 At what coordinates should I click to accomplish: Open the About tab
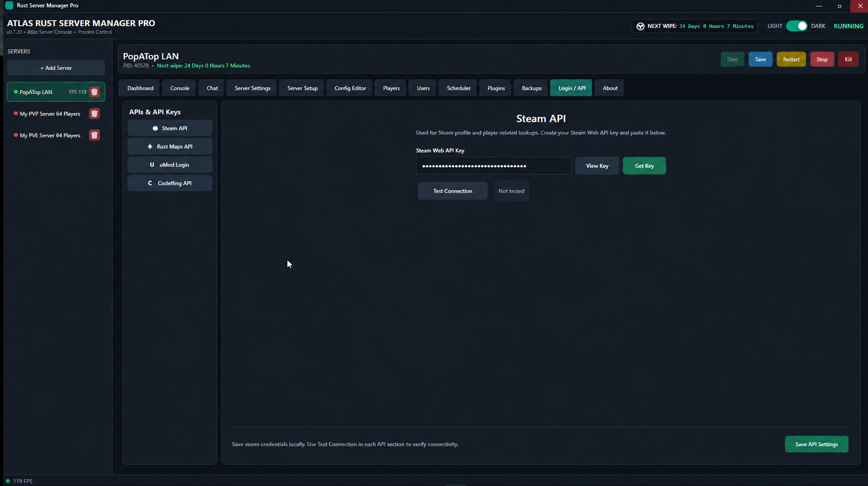point(610,88)
